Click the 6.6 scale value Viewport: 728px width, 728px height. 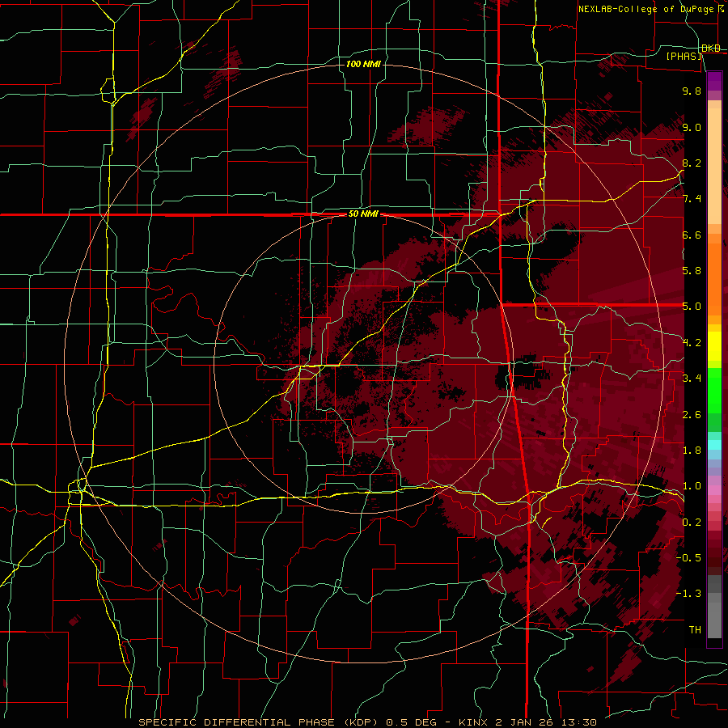coord(692,235)
